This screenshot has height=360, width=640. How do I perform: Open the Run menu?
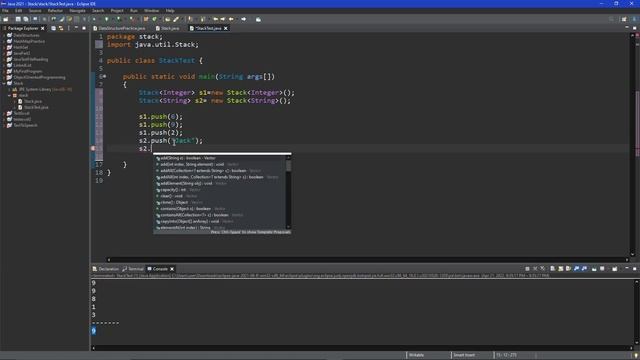134,11
